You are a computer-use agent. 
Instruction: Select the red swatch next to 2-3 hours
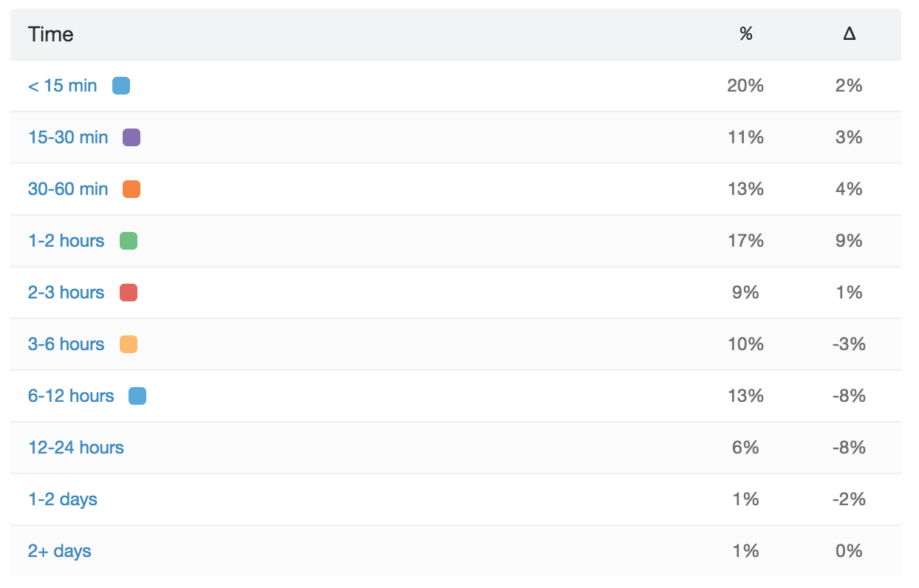129,293
